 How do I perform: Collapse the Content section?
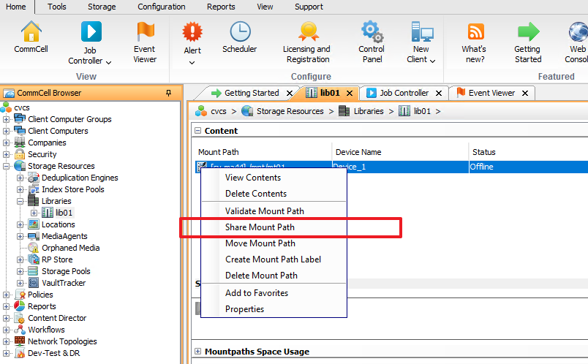click(x=198, y=131)
